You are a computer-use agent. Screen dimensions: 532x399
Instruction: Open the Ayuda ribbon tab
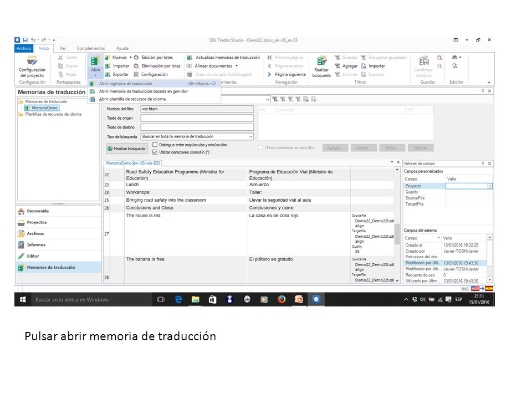coord(122,48)
